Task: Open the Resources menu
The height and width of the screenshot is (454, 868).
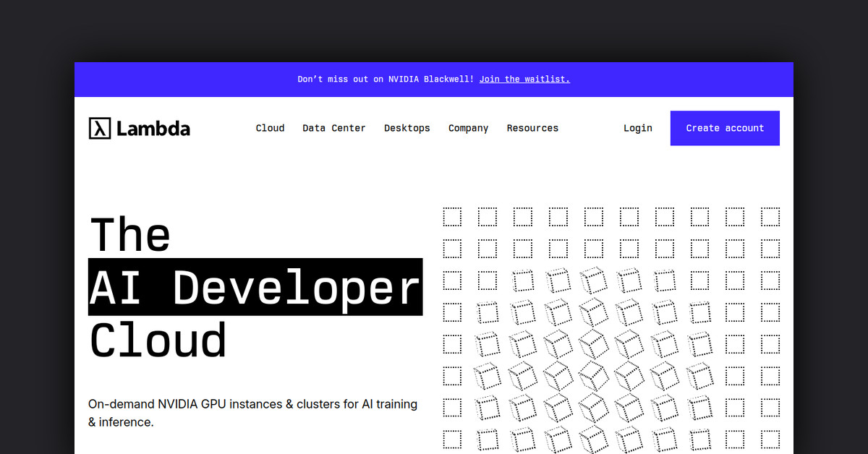Action: [x=532, y=128]
